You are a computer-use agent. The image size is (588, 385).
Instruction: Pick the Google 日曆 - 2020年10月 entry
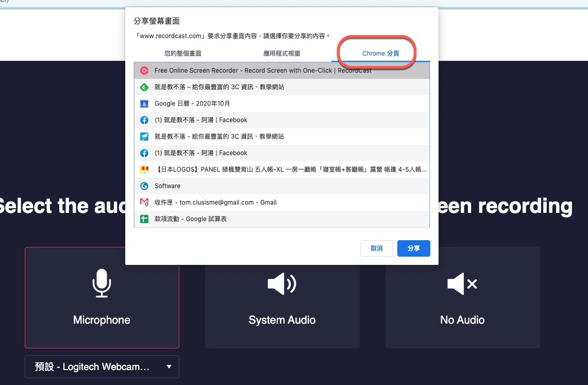(192, 104)
